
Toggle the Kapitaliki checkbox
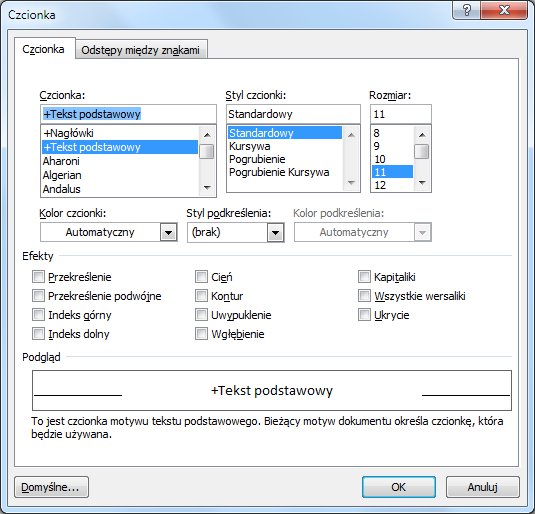click(x=364, y=276)
